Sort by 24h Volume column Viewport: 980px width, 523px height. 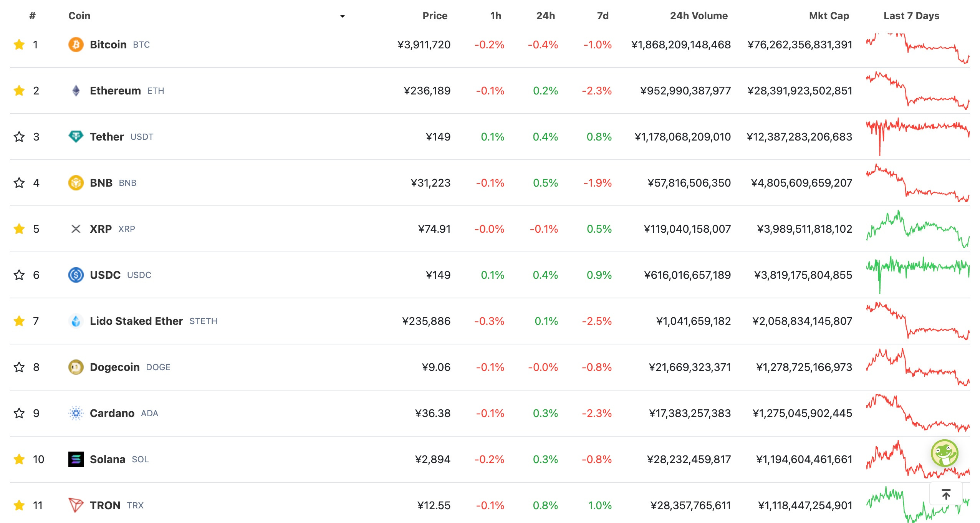[x=699, y=16]
